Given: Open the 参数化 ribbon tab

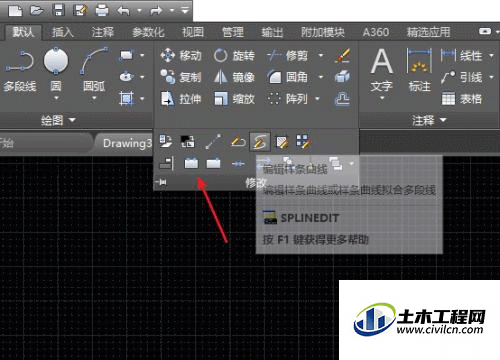Looking at the screenshot, I should point(148,32).
